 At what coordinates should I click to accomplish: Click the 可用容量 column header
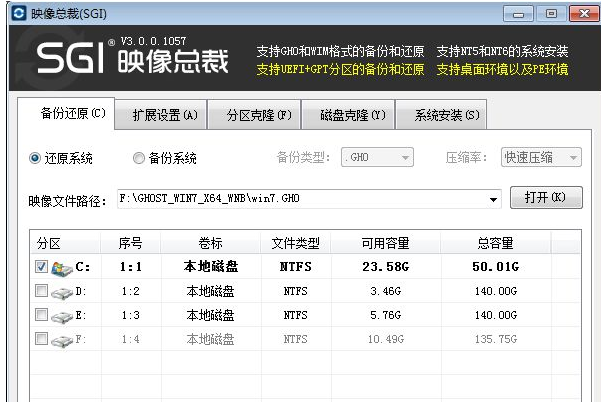(x=387, y=243)
